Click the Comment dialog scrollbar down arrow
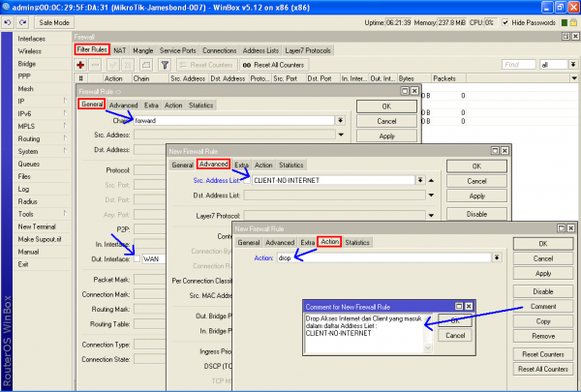Image resolution: width=581 pixels, height=392 pixels. (428, 347)
